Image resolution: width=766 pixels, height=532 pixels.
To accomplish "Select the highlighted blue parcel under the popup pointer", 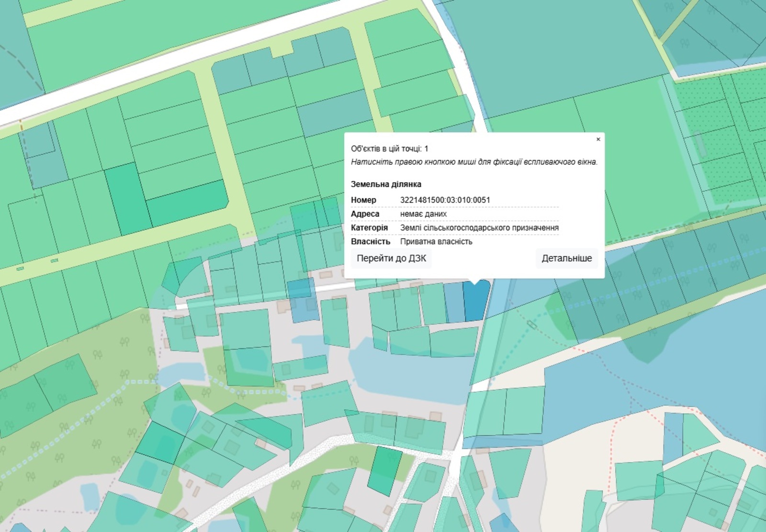I will point(475,303).
